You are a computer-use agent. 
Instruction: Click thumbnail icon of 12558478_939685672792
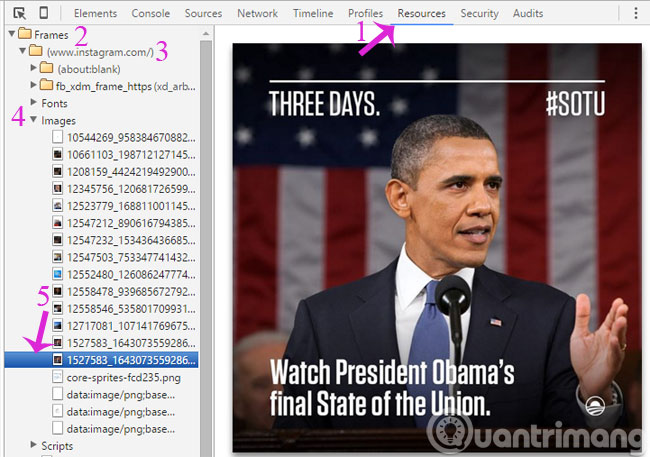[x=58, y=291]
